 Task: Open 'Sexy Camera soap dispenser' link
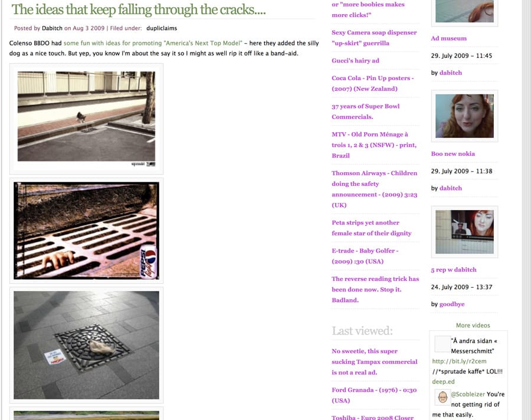[x=374, y=38]
